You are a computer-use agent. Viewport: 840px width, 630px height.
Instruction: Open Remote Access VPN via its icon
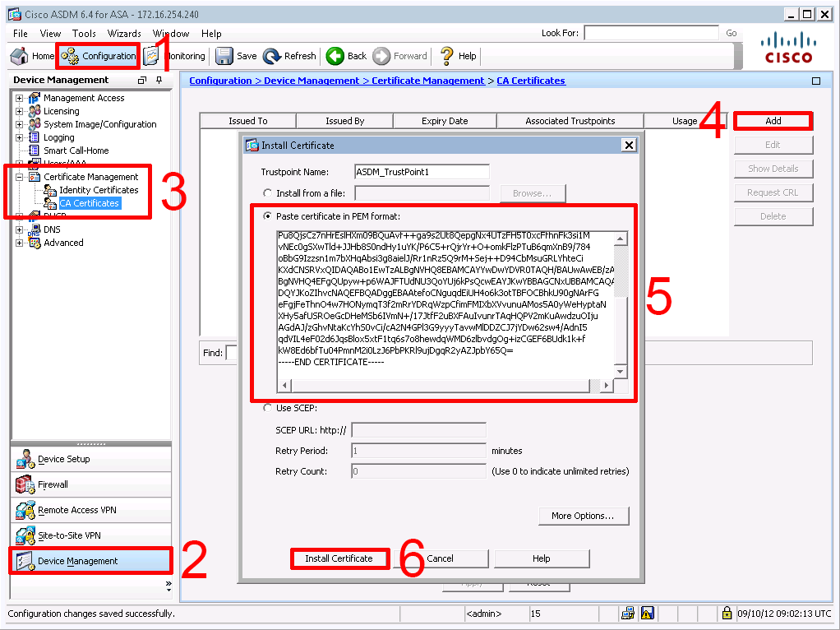pos(25,510)
